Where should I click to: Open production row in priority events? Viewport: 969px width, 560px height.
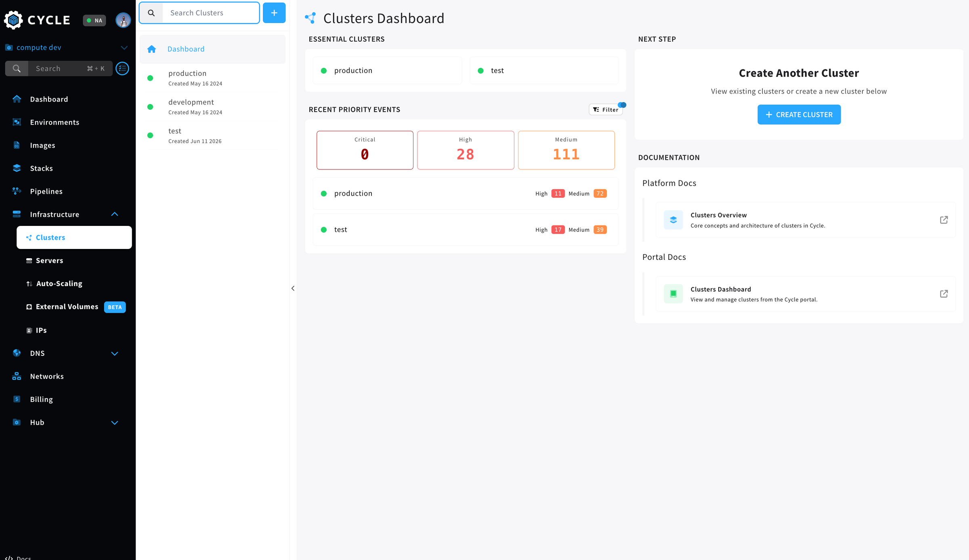[x=466, y=194]
